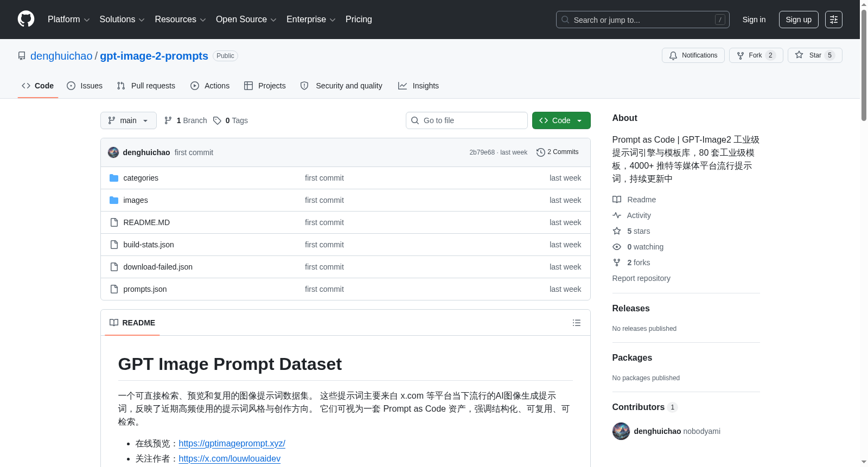Open the x.com/louwlouaidev author link
This screenshot has height=467, width=868.
(x=229, y=458)
